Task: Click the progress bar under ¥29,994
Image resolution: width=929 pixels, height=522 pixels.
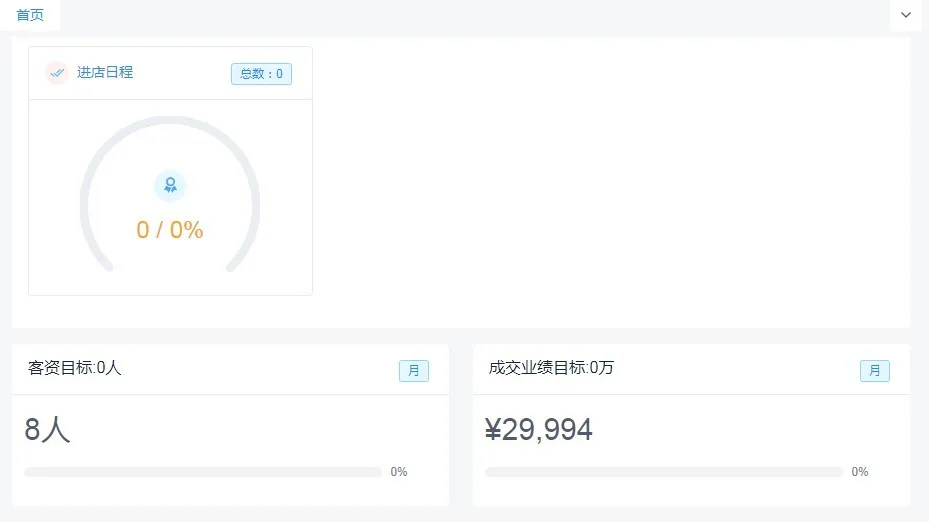Action: [x=664, y=472]
